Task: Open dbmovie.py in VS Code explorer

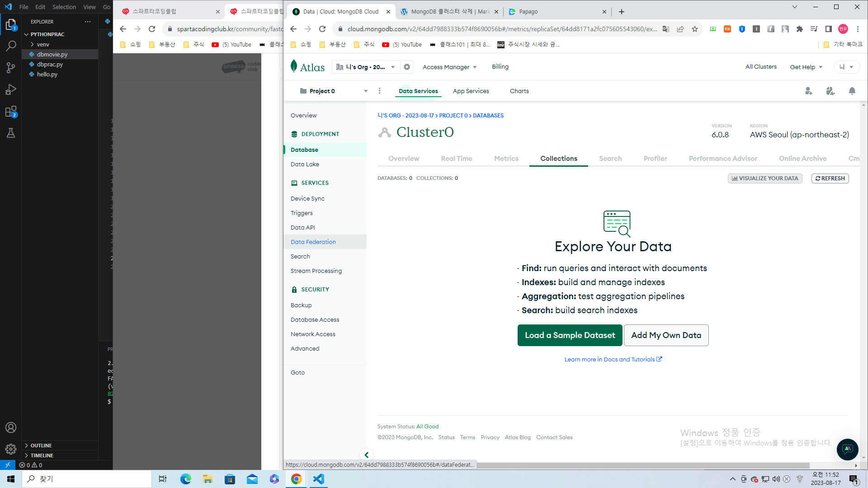Action: 52,54
